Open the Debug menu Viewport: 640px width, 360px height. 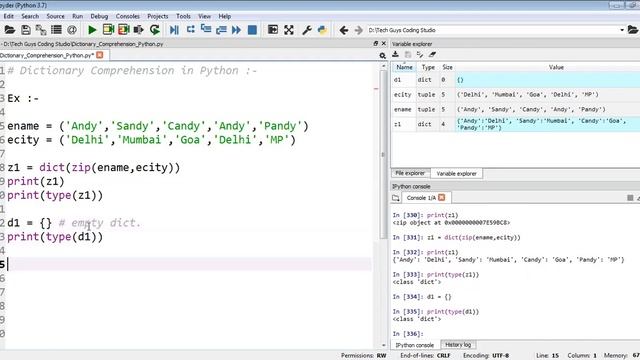click(x=99, y=16)
